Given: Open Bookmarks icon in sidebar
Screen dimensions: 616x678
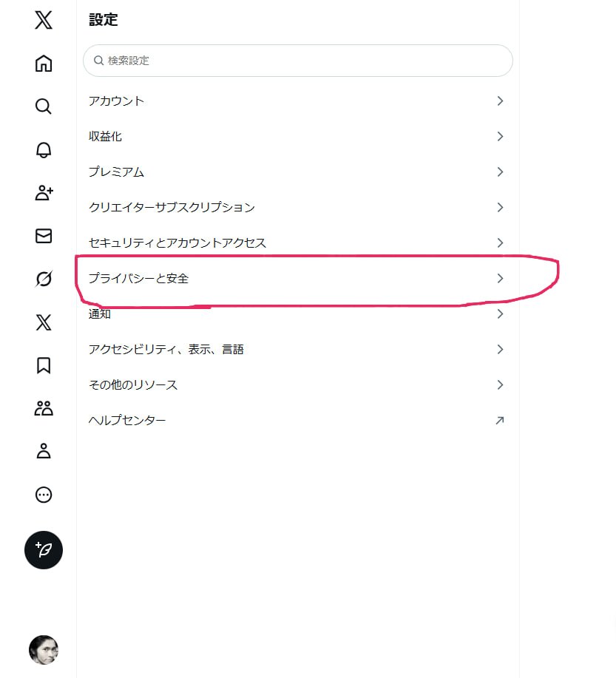Looking at the screenshot, I should pyautogui.click(x=44, y=365).
